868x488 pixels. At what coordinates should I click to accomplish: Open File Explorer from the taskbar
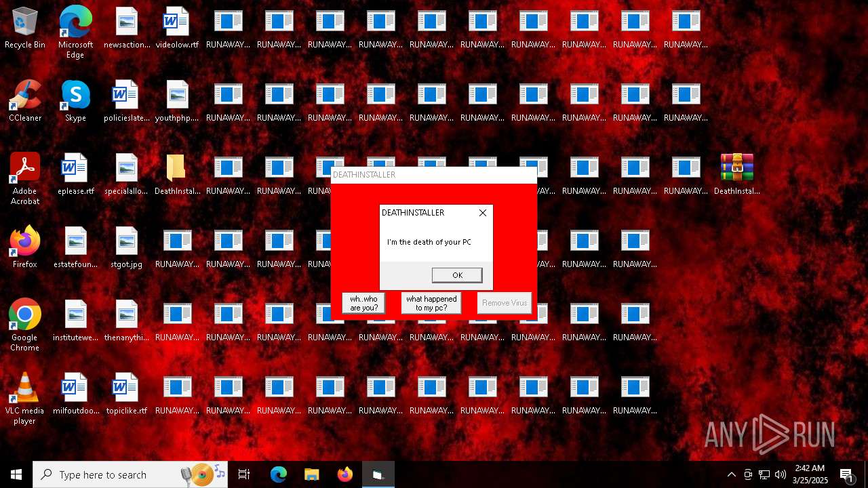pos(311,474)
